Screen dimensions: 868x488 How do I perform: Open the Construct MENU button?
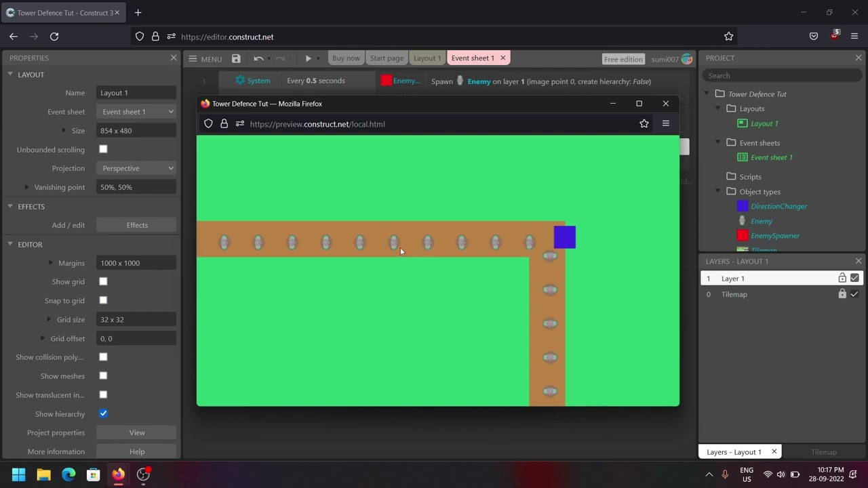(205, 59)
